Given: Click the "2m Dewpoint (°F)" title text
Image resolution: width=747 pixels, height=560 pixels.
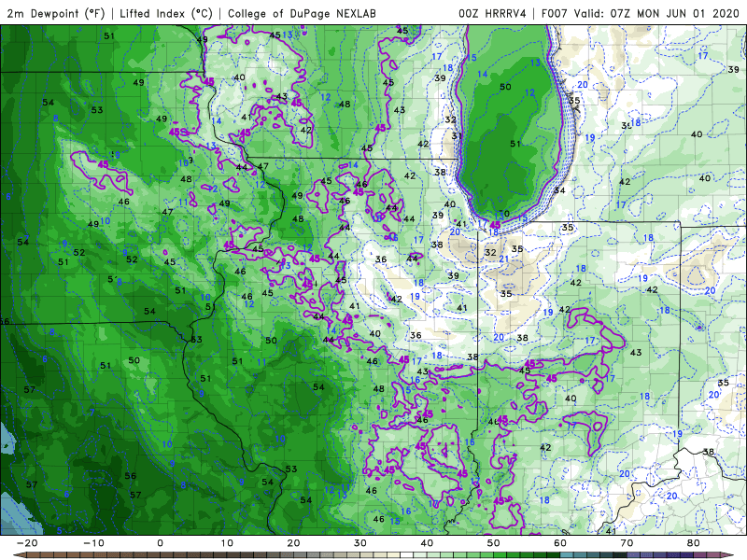Looking at the screenshot, I should 56,13.
